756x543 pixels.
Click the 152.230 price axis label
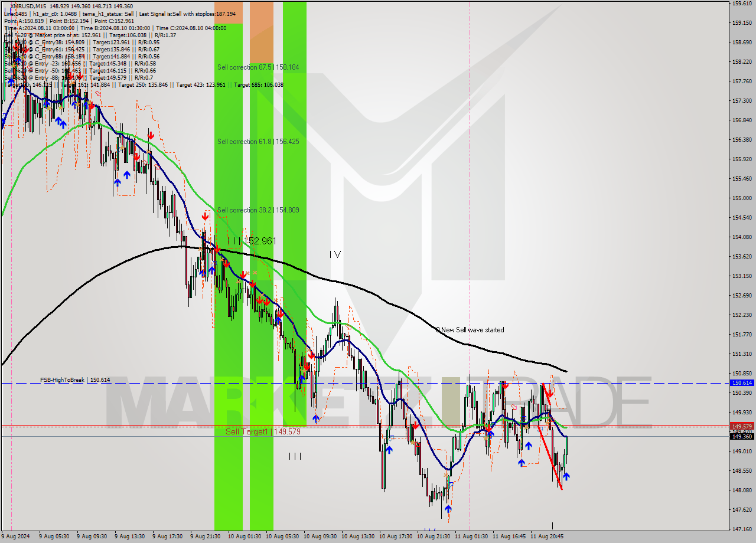742,315
